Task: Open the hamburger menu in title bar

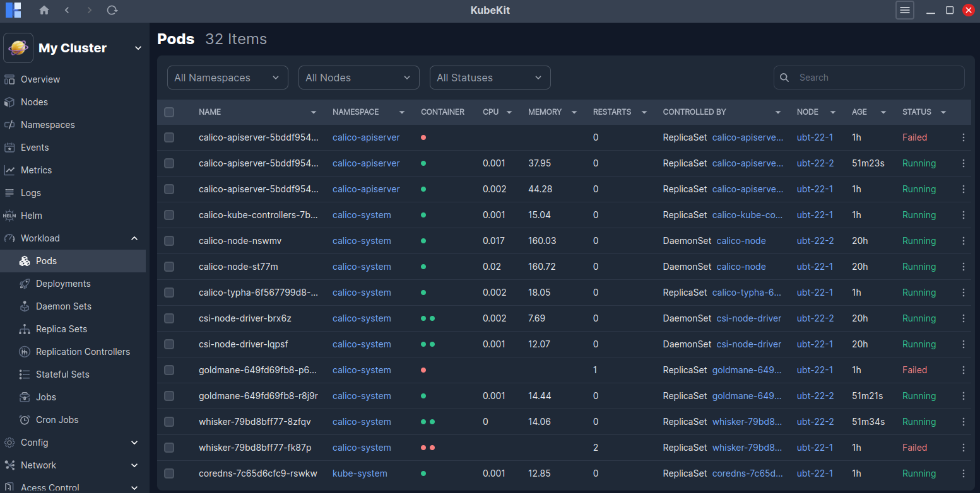Action: [904, 10]
